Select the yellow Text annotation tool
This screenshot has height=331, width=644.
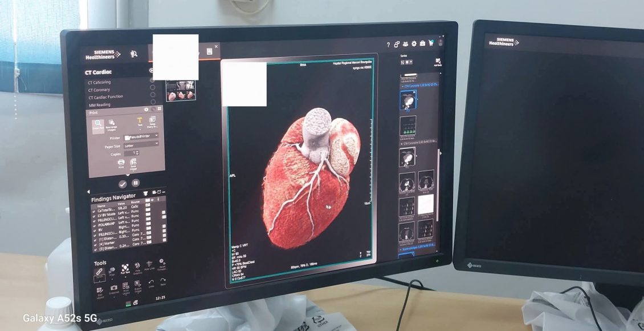click(140, 122)
